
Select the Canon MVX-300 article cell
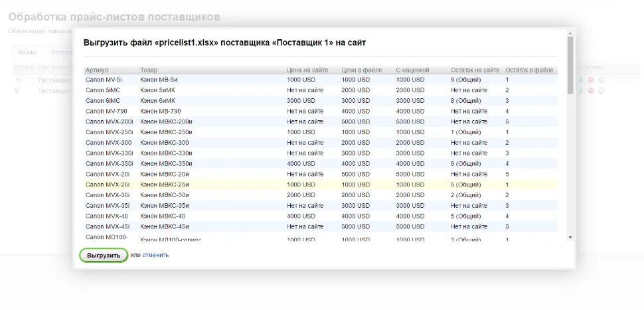click(108, 143)
